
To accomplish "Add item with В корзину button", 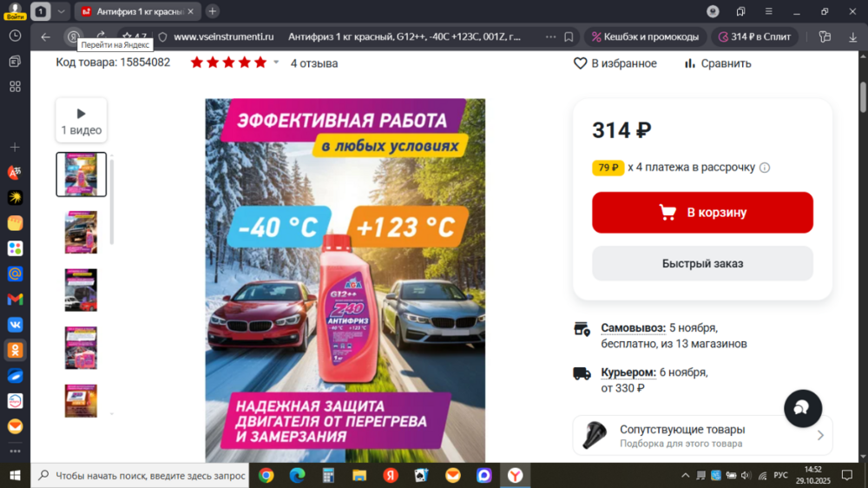I will click(702, 212).
